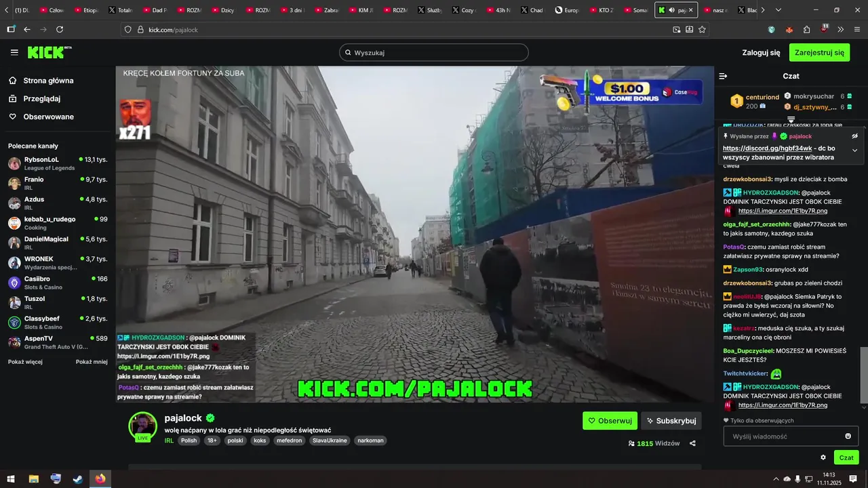Open Tuszol channel
The image size is (868, 488).
click(x=58, y=302)
